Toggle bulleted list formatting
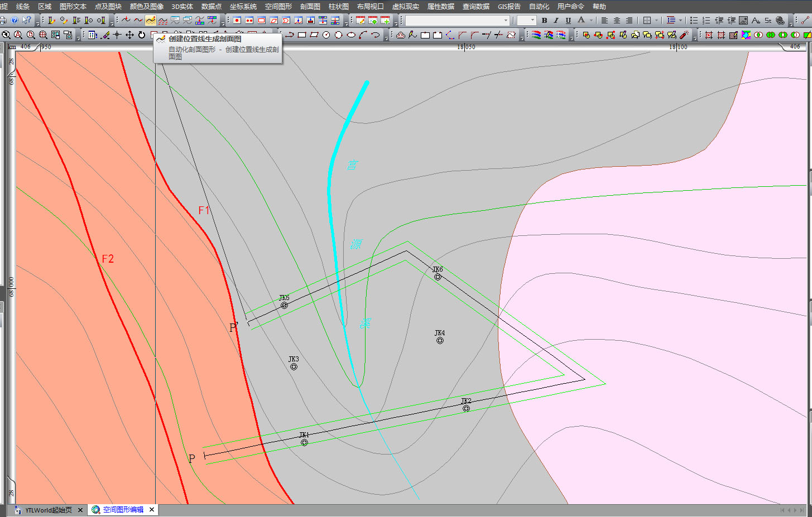The image size is (812, 517). (694, 20)
